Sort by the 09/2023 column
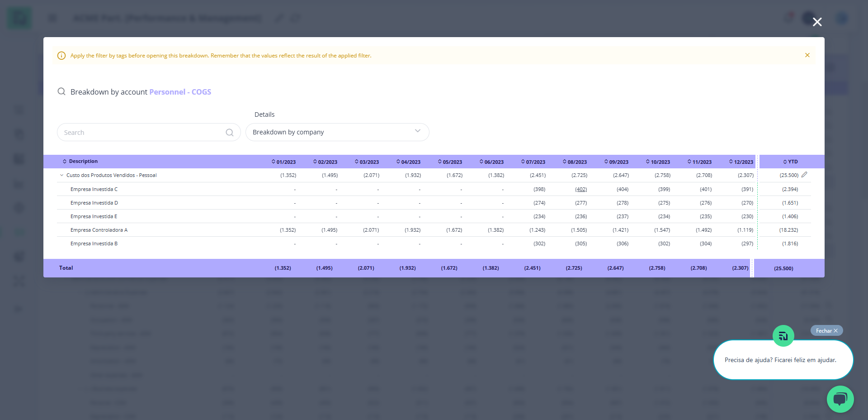 click(616, 162)
